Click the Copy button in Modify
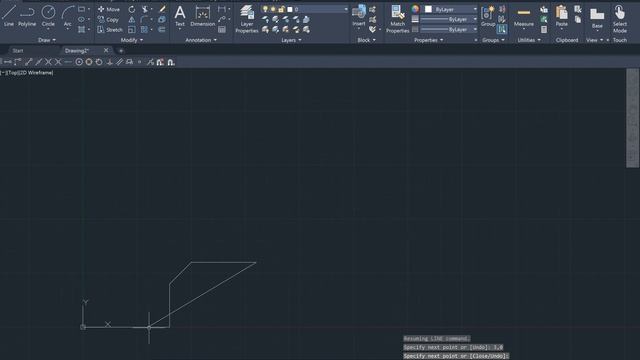The width and height of the screenshot is (640, 360). [108, 19]
